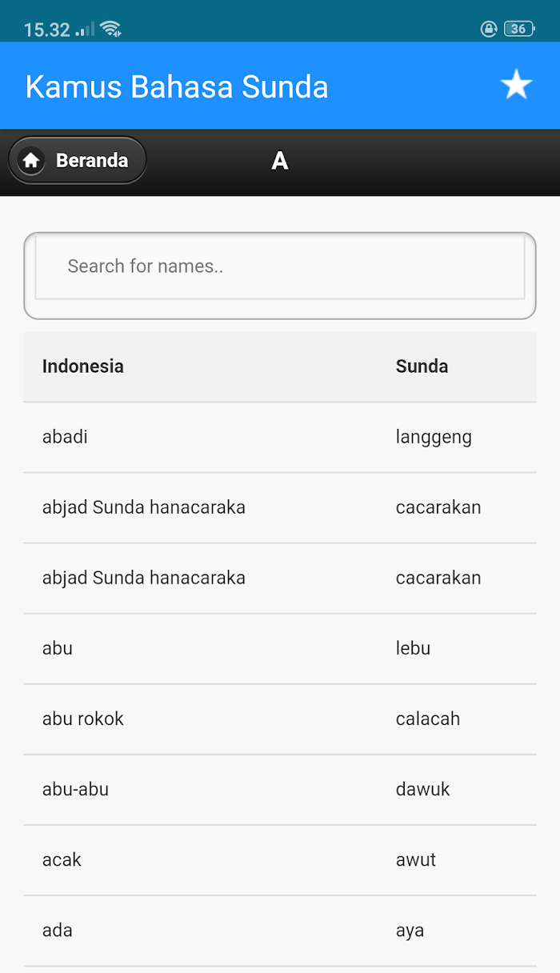Tap the star favorites icon

tap(516, 85)
